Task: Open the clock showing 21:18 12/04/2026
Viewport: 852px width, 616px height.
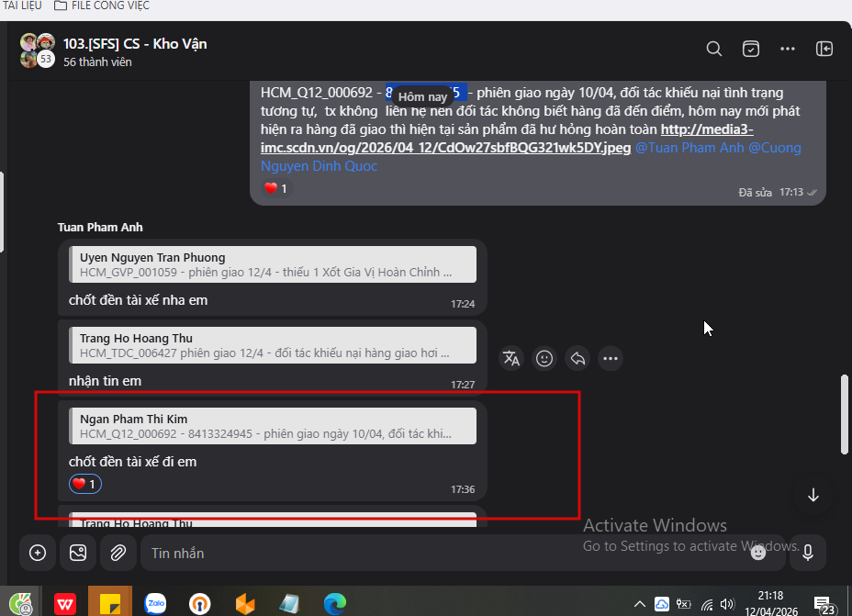Action: tap(770, 603)
